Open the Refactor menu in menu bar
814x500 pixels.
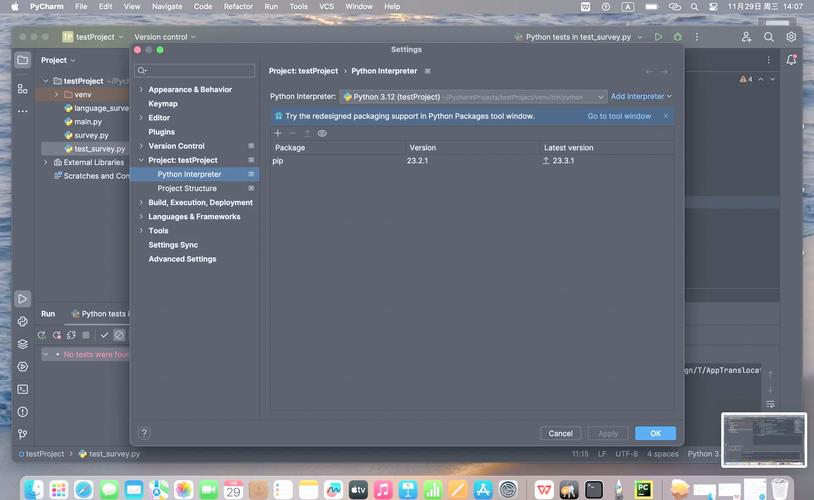point(238,6)
